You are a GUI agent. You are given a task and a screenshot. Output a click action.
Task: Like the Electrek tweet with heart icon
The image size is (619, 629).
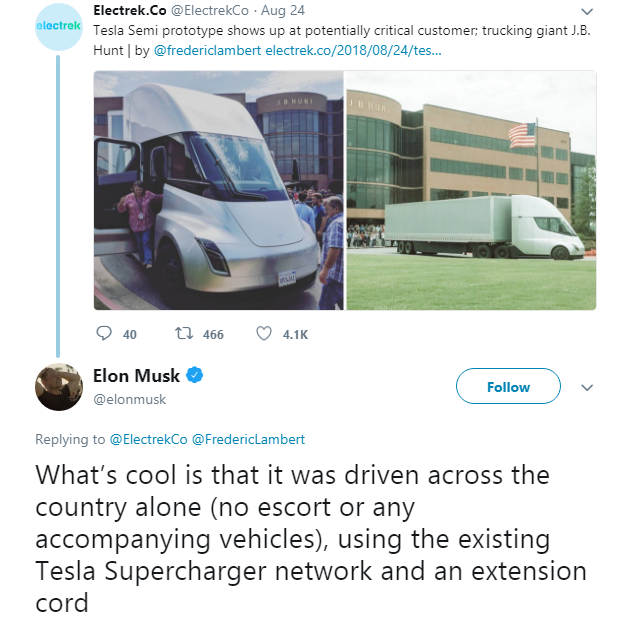(264, 333)
